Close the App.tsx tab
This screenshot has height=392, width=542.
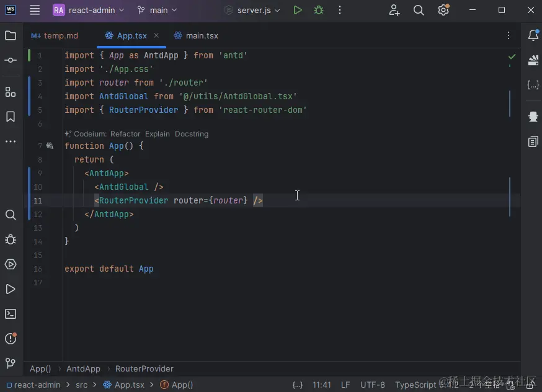pyautogui.click(x=156, y=35)
